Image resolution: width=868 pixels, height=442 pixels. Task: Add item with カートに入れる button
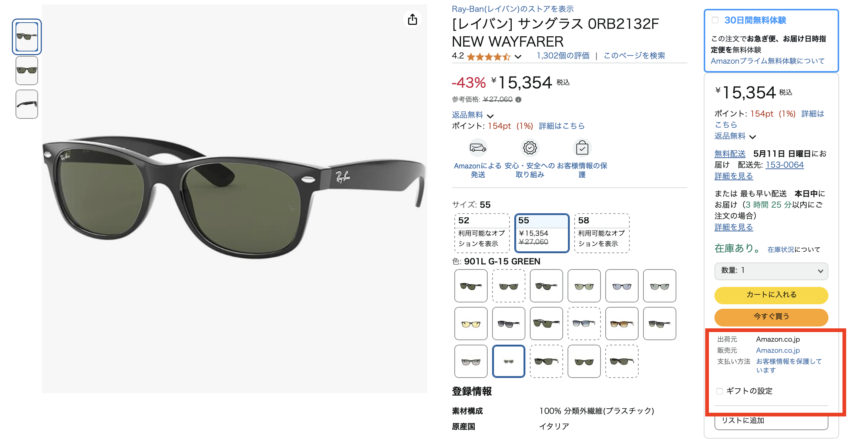click(x=771, y=295)
